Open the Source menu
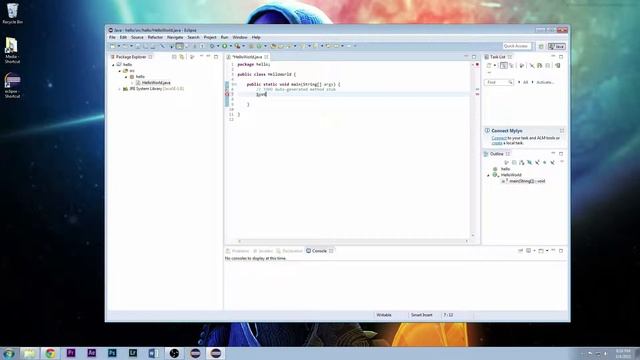Screen dimensions: 640x360 [x=137, y=37]
